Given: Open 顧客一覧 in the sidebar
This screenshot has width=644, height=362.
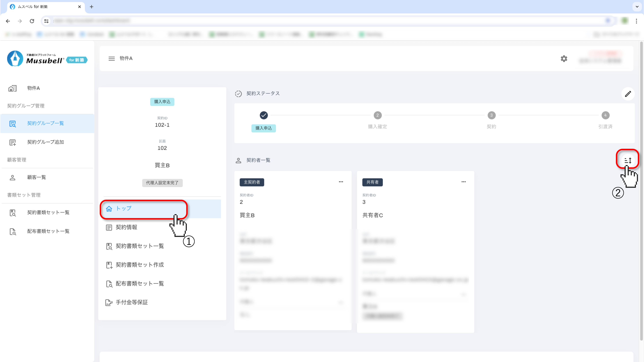Looking at the screenshot, I should coord(37,177).
